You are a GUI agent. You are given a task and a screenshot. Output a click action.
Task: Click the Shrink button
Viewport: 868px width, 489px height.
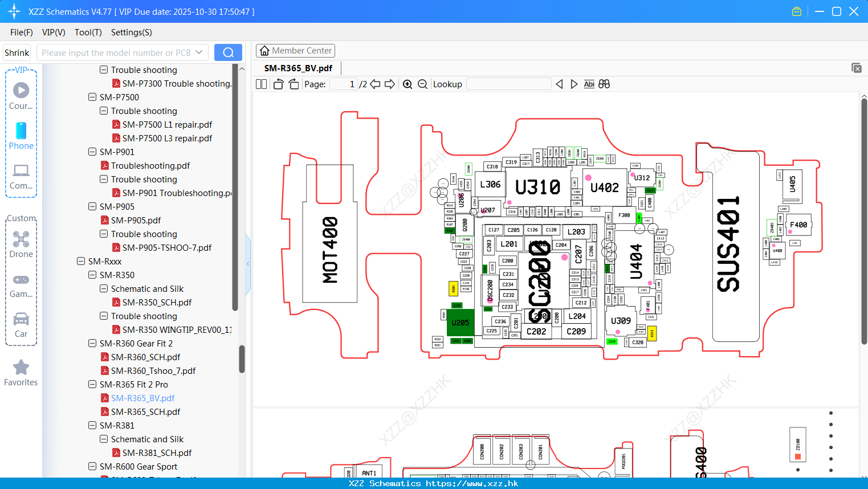[x=17, y=52]
